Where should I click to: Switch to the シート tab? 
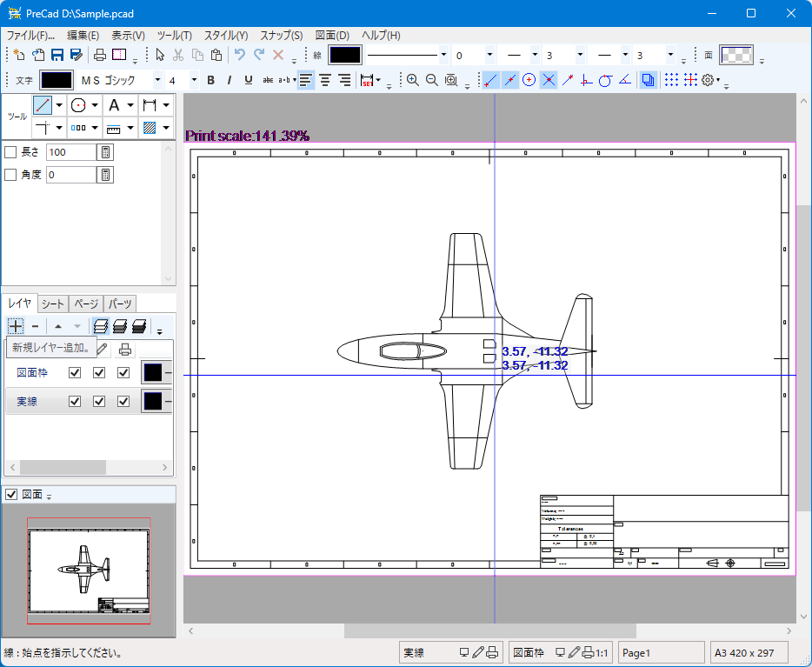pyautogui.click(x=53, y=303)
